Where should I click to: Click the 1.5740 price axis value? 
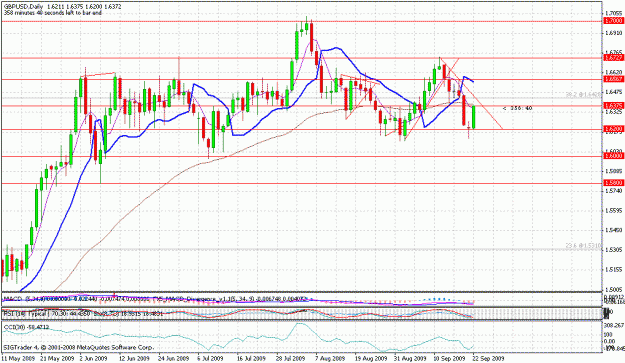coord(614,191)
